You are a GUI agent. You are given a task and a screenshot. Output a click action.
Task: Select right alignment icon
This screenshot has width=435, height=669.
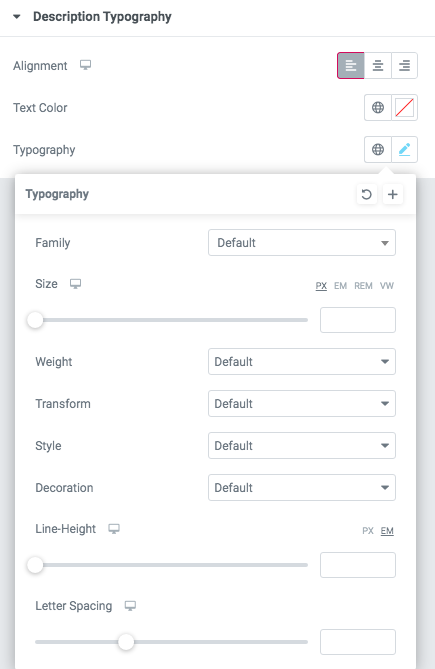coord(404,66)
